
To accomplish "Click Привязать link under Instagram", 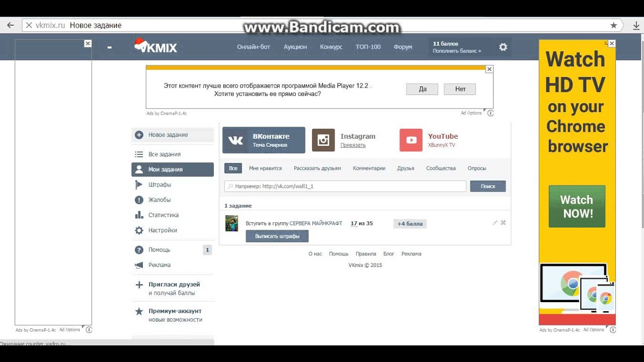I will point(353,145).
